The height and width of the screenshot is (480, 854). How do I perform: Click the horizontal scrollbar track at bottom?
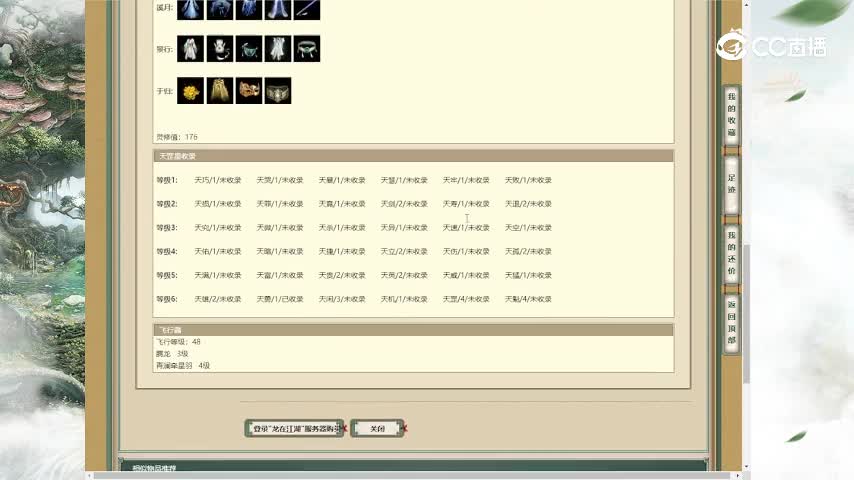coord(413,476)
